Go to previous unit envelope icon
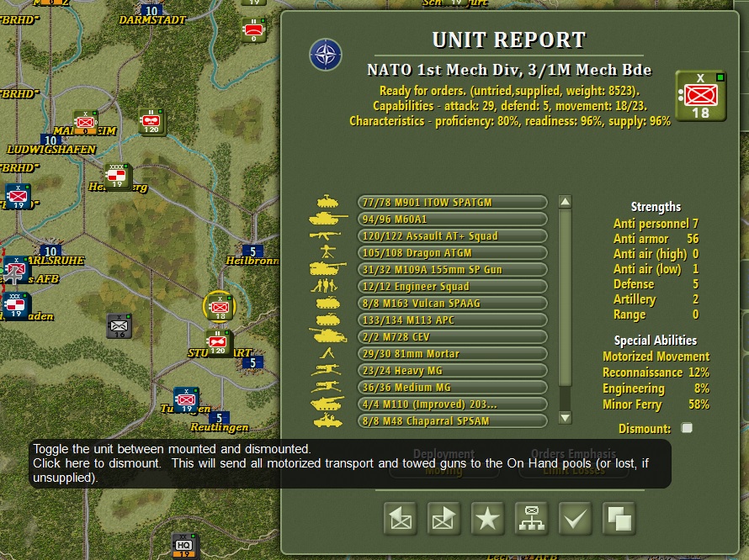749x560 pixels. [401, 519]
